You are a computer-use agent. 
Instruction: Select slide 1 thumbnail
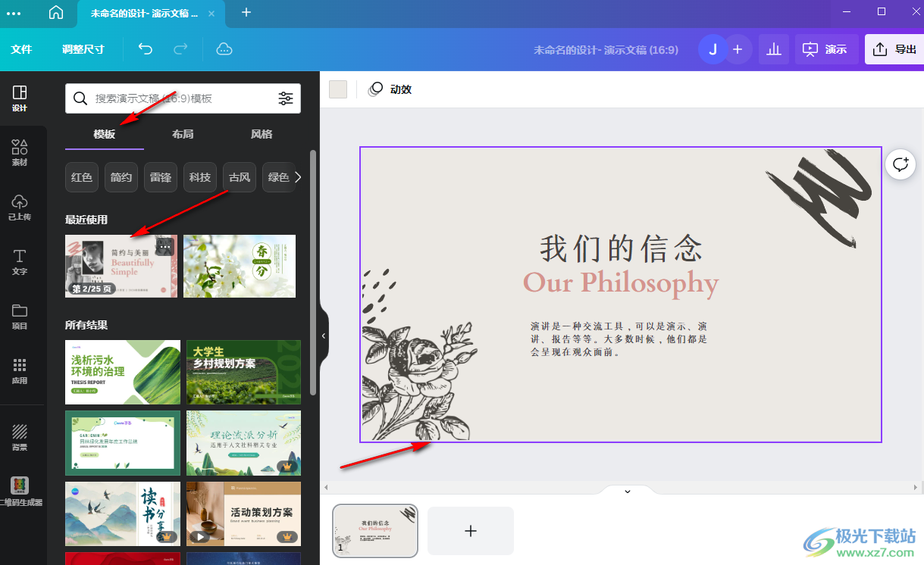point(375,530)
